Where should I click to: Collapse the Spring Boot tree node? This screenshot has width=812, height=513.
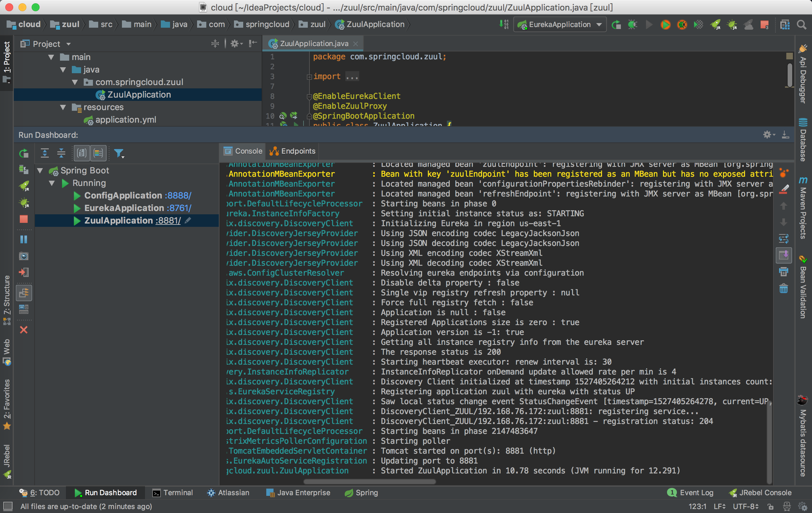point(40,171)
